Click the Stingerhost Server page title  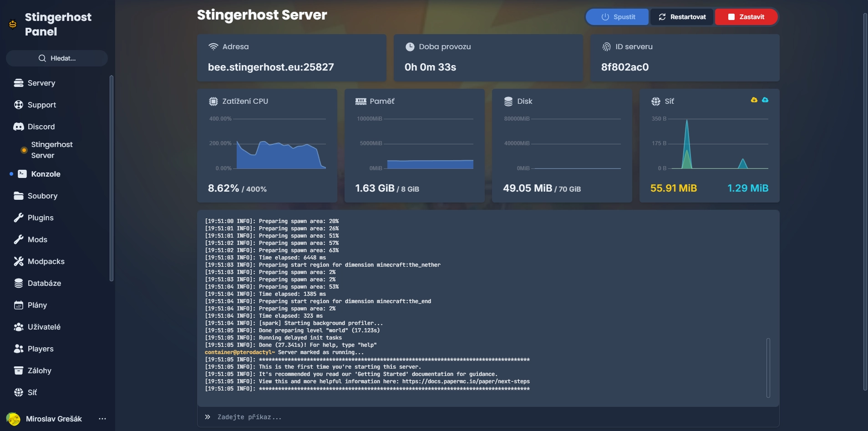tap(262, 15)
